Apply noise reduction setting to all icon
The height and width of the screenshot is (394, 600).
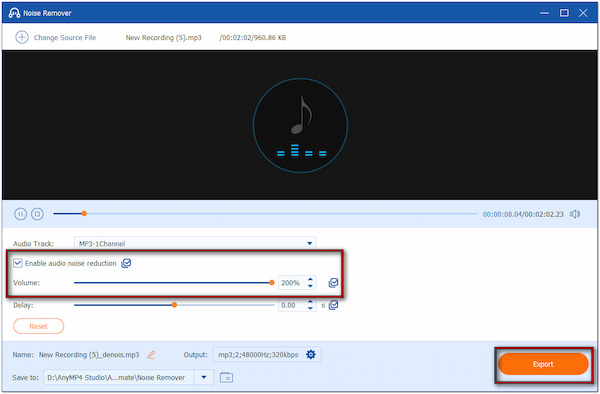tap(126, 263)
